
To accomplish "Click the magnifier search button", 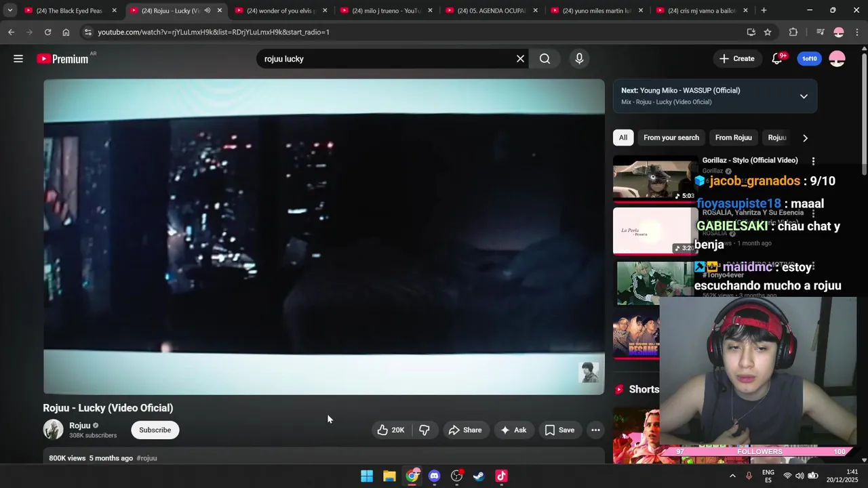I will pyautogui.click(x=545, y=59).
